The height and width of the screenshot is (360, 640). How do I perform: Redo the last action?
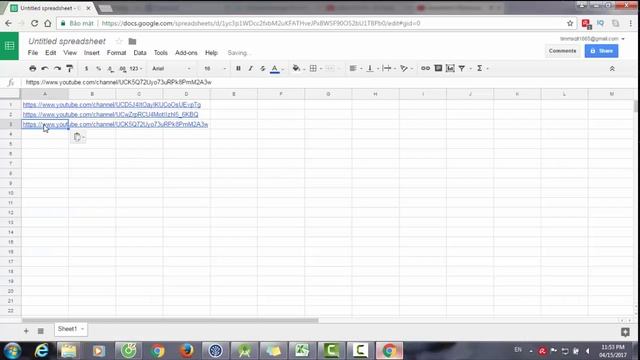coord(57,69)
